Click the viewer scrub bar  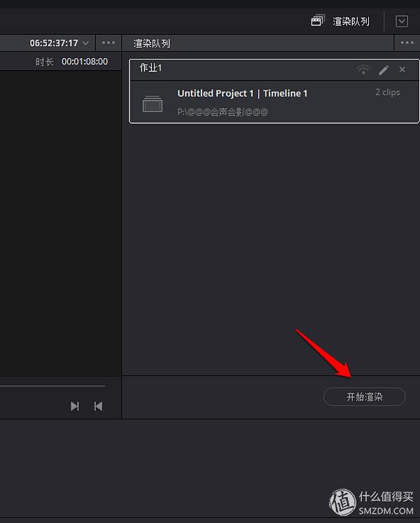pos(52,386)
